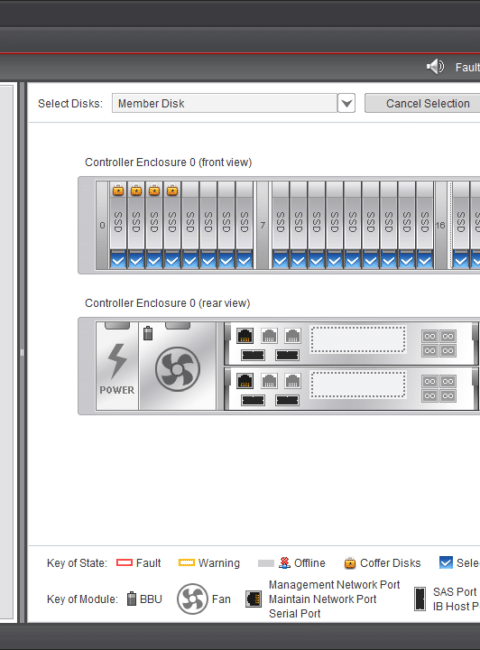
Task: Click the bottom controller management network port
Action: 245,381
